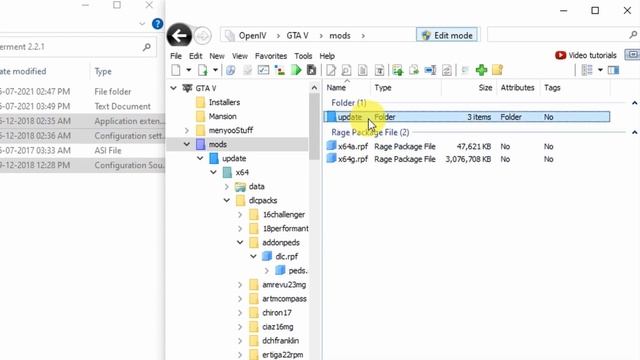Click the edit document pencil toolbar icon
The width and height of the screenshot is (640, 360).
coord(331,70)
